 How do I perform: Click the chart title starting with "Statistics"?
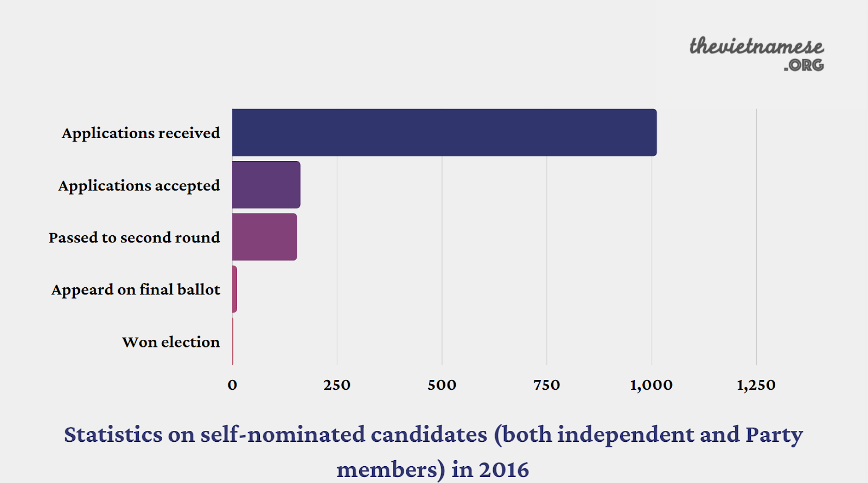tap(433, 435)
